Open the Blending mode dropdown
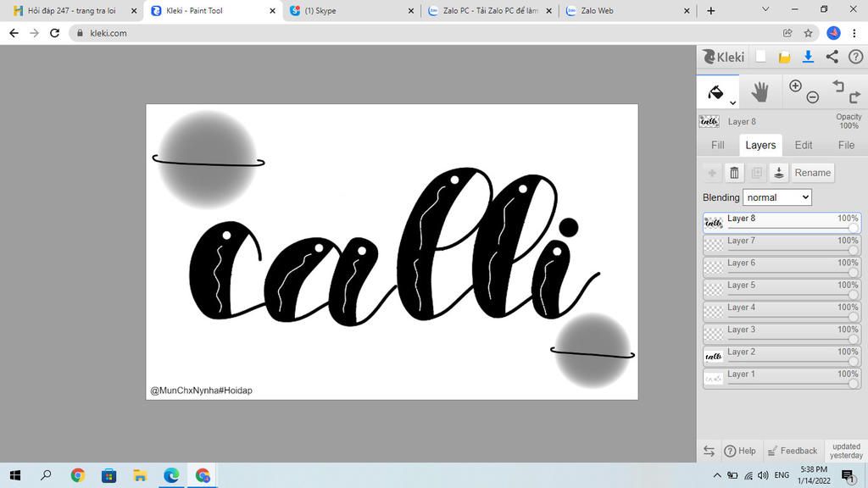Image resolution: width=868 pixels, height=488 pixels. click(x=776, y=197)
